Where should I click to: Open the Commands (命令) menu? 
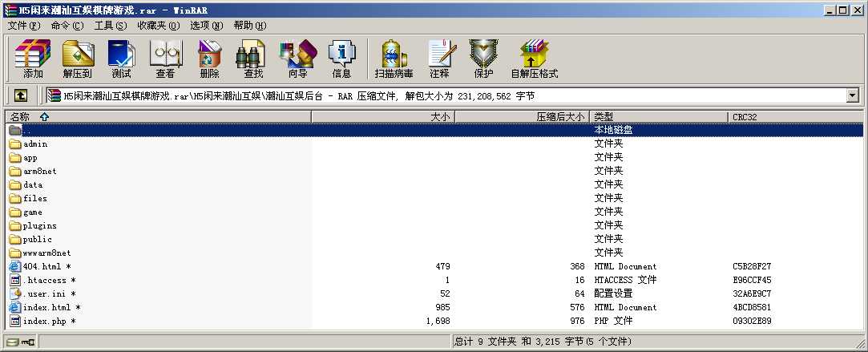(x=67, y=26)
